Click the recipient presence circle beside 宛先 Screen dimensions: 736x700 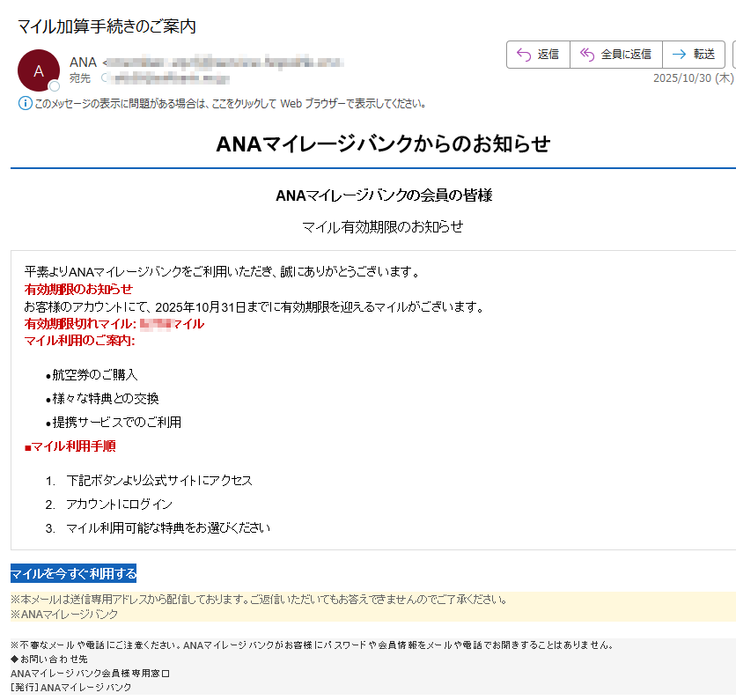[x=106, y=78]
